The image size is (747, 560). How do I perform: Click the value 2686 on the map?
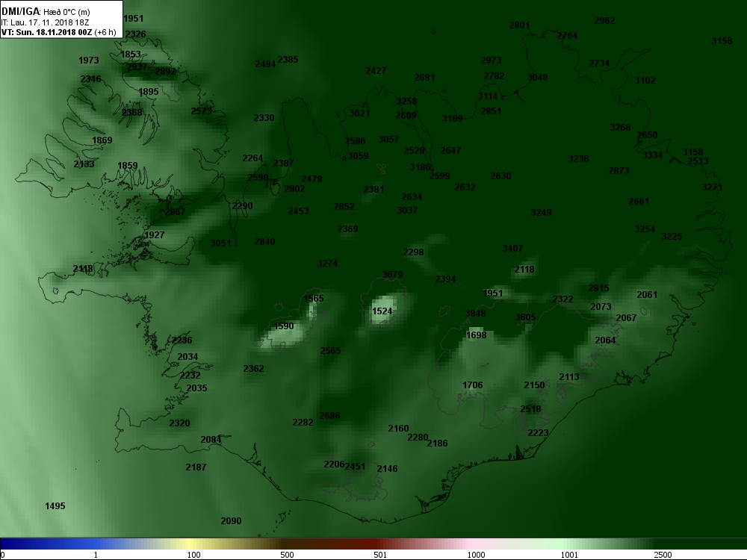click(x=329, y=416)
